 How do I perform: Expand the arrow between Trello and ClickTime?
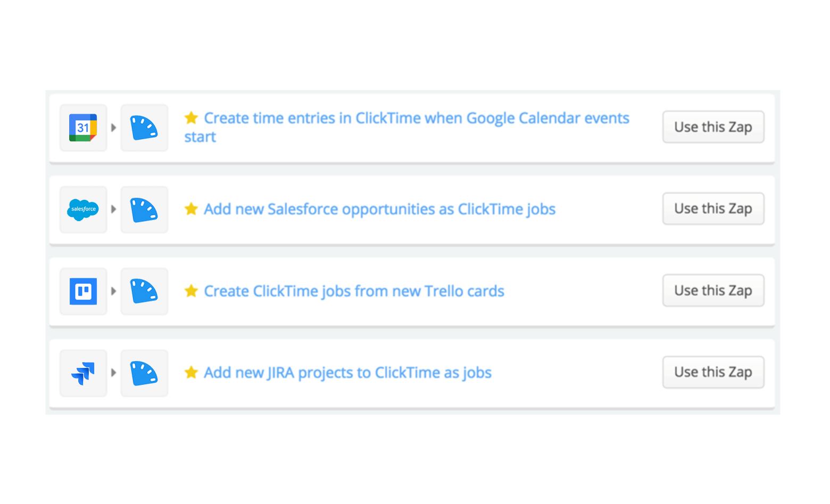pos(113,291)
